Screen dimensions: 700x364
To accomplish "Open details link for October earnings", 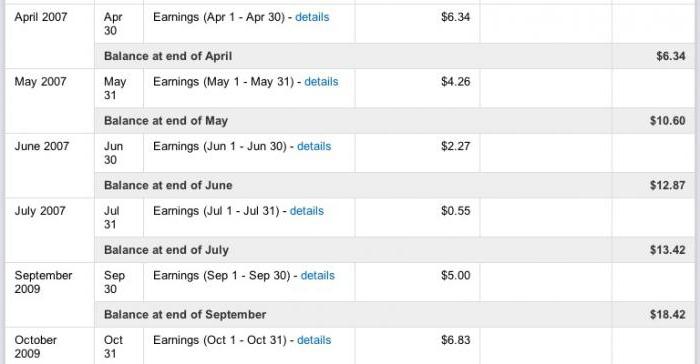I will [x=314, y=340].
